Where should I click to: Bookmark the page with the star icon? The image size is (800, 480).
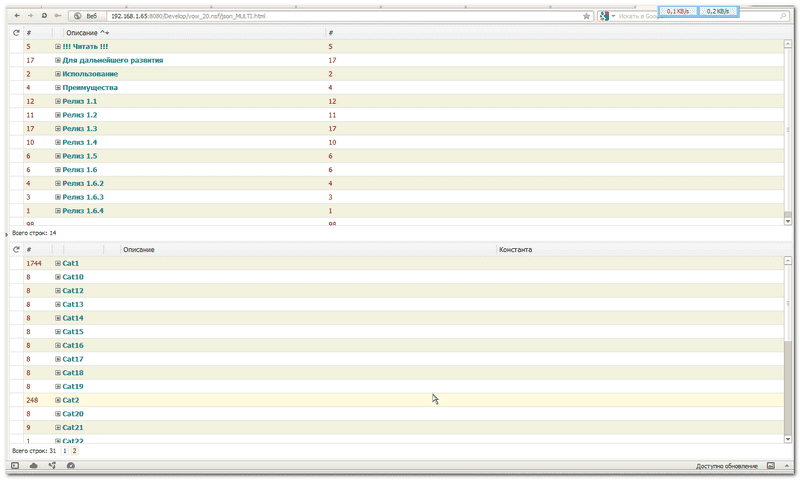(x=586, y=17)
